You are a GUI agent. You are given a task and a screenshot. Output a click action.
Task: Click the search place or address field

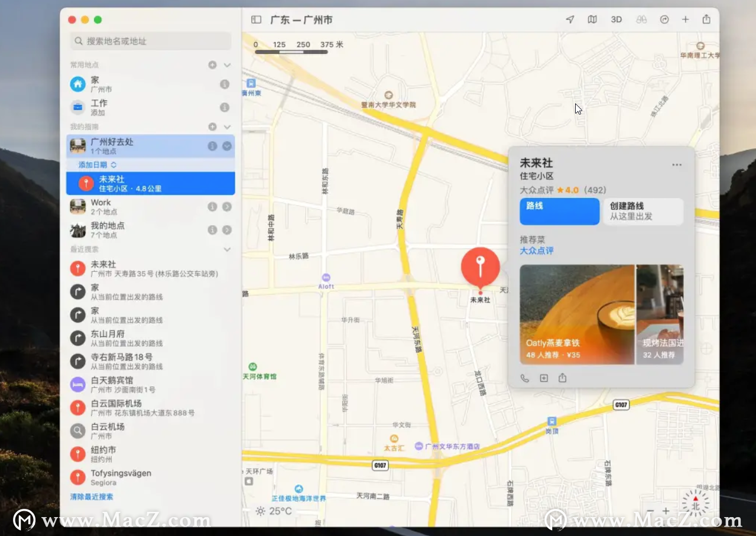click(x=151, y=41)
